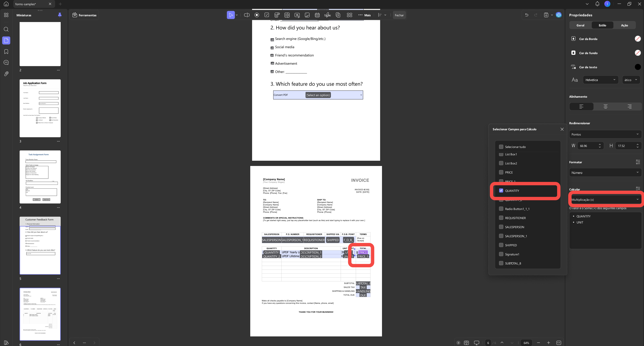
Task: Select the digital signature field tool
Action: pyautogui.click(x=327, y=15)
